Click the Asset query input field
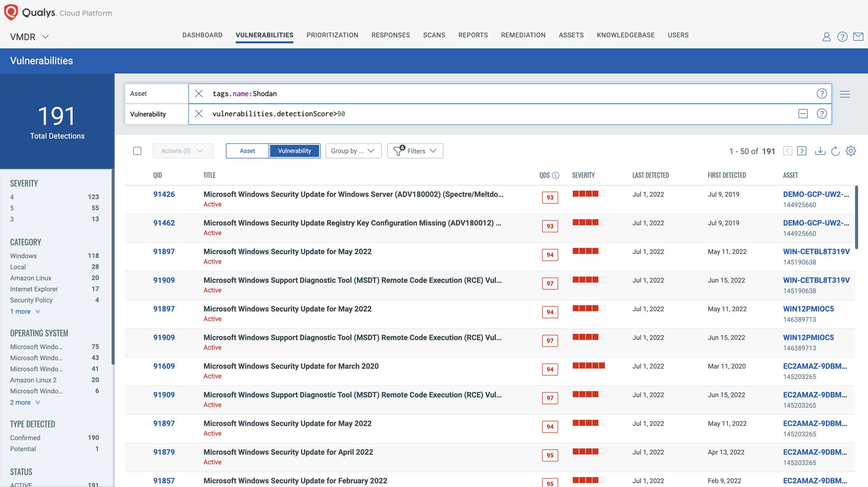Screen dimensions: 868x487 510,94
